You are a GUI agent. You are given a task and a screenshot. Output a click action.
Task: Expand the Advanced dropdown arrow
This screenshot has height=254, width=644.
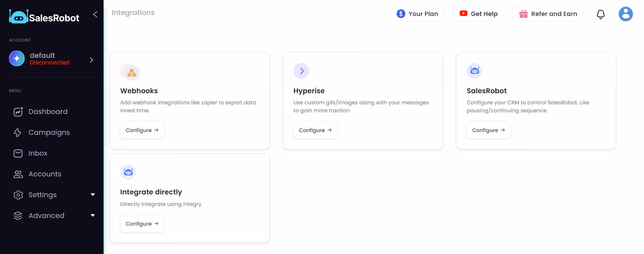pyautogui.click(x=92, y=216)
